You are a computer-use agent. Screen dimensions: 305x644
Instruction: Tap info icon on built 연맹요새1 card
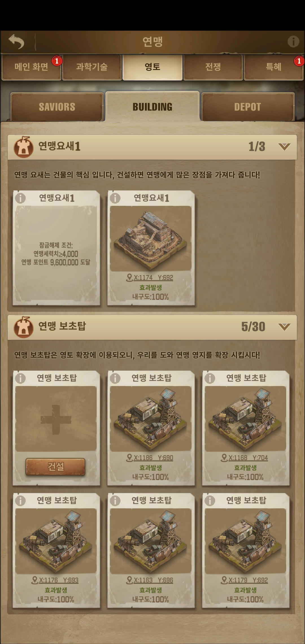pyautogui.click(x=115, y=198)
